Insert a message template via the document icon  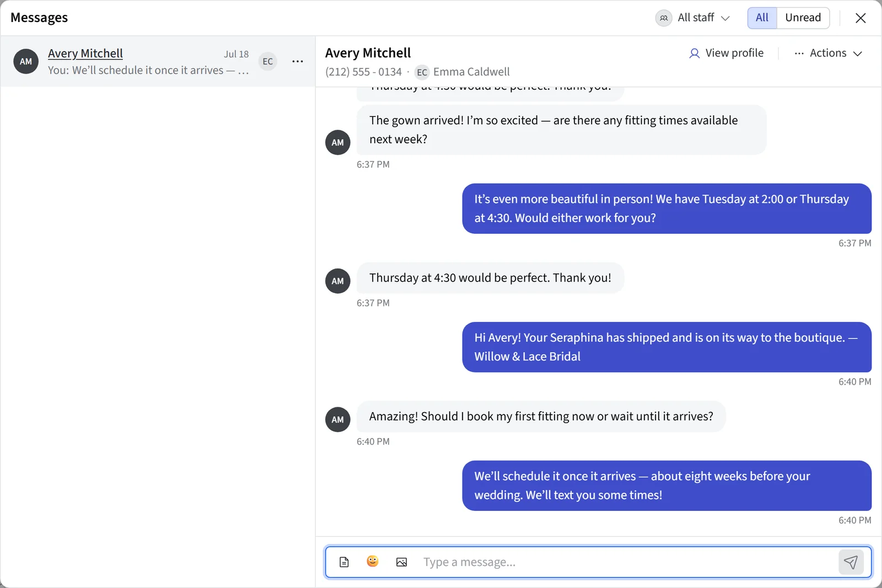344,562
